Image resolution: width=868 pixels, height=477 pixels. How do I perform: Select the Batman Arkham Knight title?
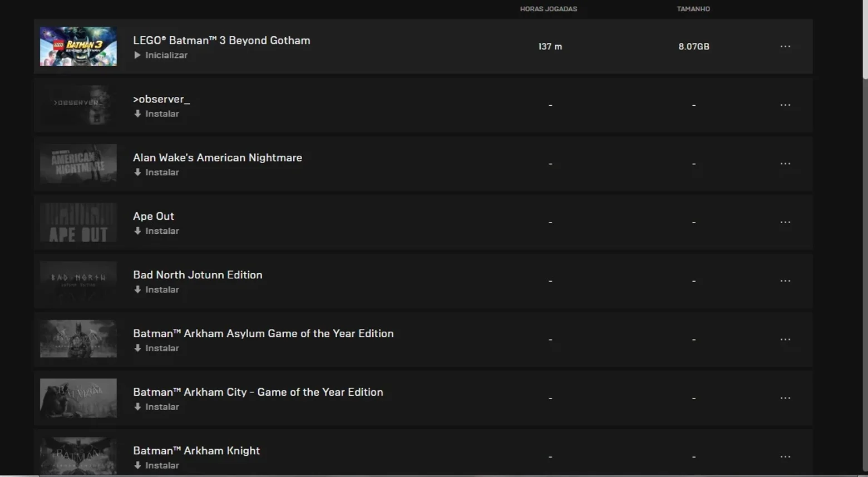[196, 451]
